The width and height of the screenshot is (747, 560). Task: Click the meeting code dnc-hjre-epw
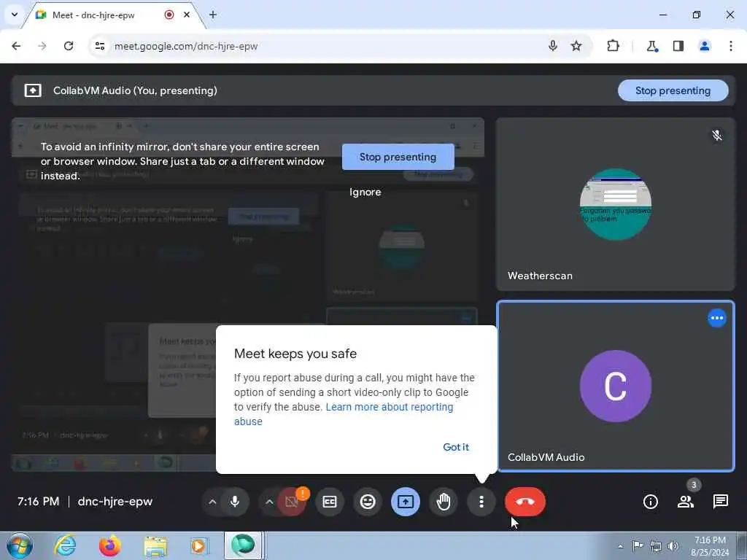115,502
